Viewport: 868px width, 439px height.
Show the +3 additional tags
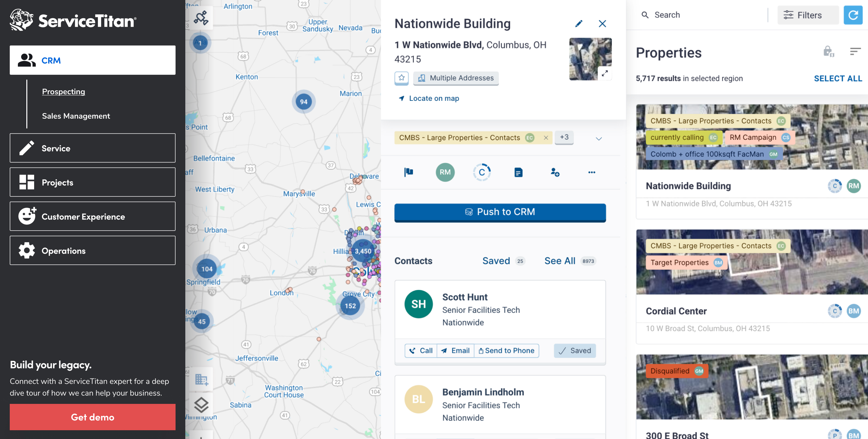[564, 137]
